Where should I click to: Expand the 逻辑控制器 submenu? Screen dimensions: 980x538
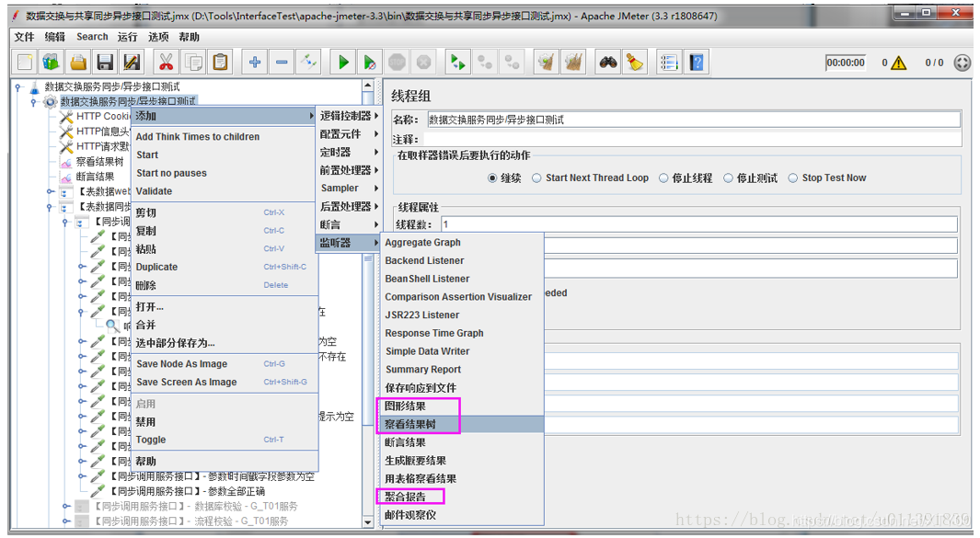(x=349, y=116)
